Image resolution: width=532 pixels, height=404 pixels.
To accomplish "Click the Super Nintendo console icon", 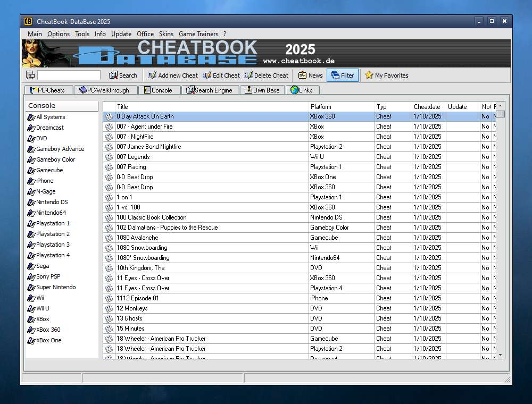I will point(31,287).
